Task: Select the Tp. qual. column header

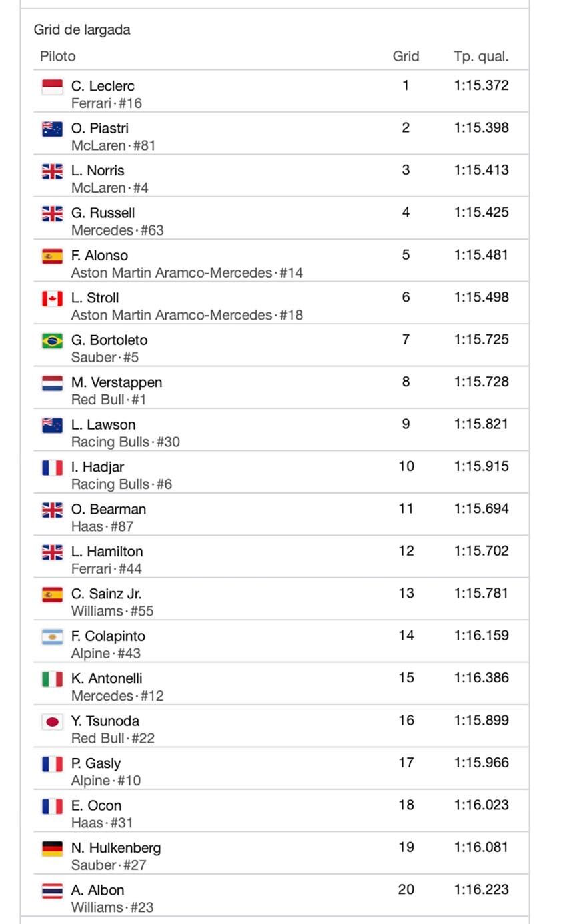Action: coord(481,57)
